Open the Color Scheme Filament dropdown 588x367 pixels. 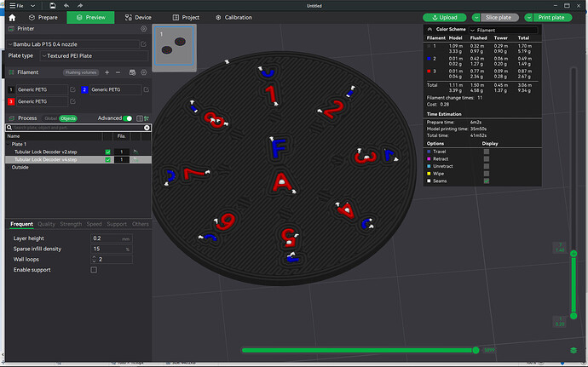[504, 30]
